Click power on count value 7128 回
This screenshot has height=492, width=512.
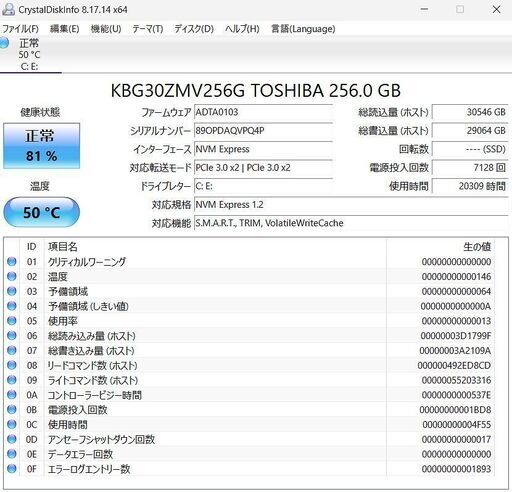470,167
